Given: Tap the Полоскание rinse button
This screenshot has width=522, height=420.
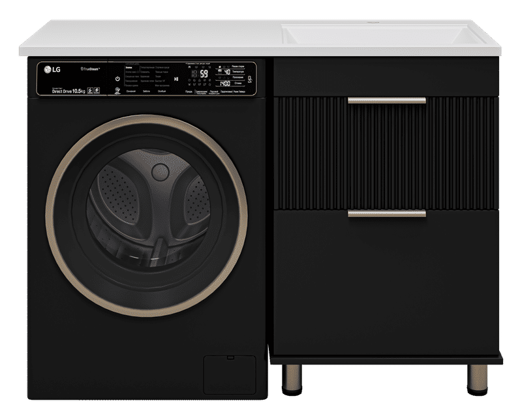Looking at the screenshot, I should point(238,77).
